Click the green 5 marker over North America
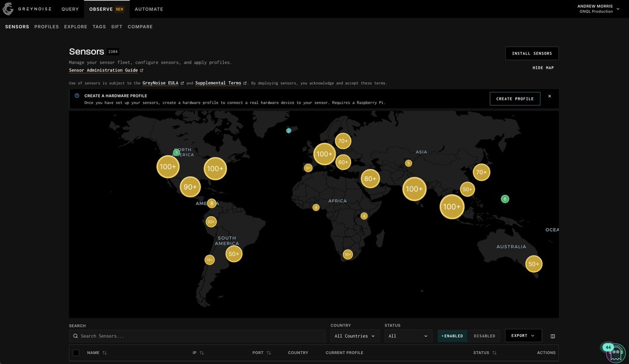Image resolution: width=629 pixels, height=364 pixels. point(177,152)
